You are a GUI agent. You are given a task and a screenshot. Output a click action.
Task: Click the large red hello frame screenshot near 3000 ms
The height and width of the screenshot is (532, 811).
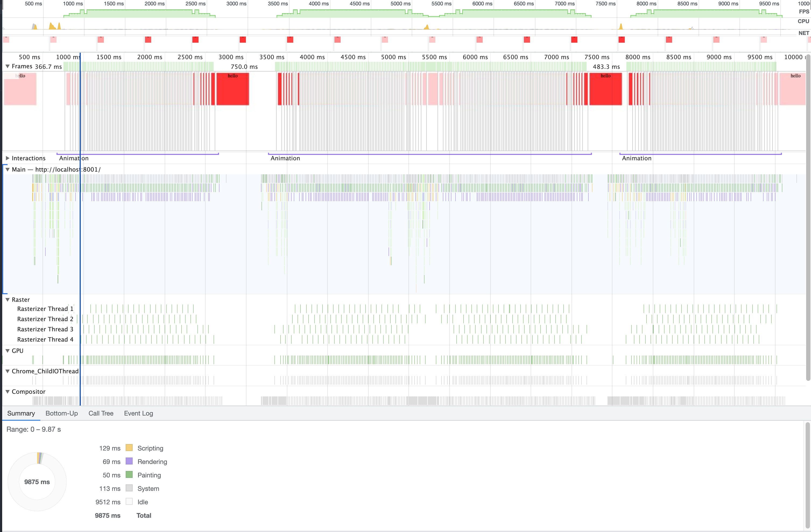tap(233, 89)
